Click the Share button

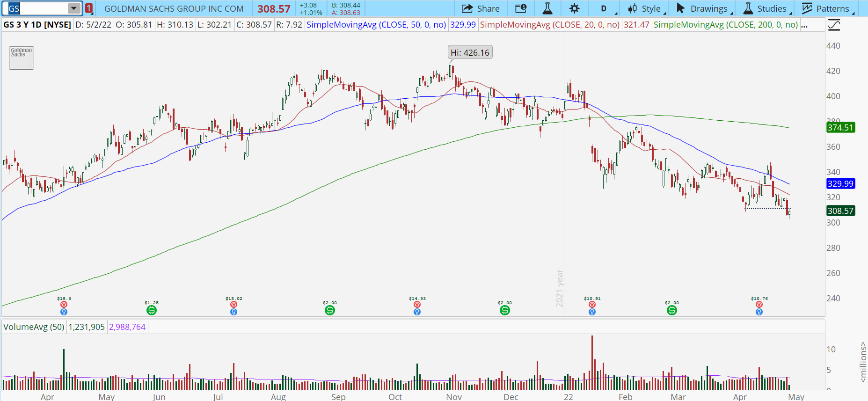[x=481, y=8]
